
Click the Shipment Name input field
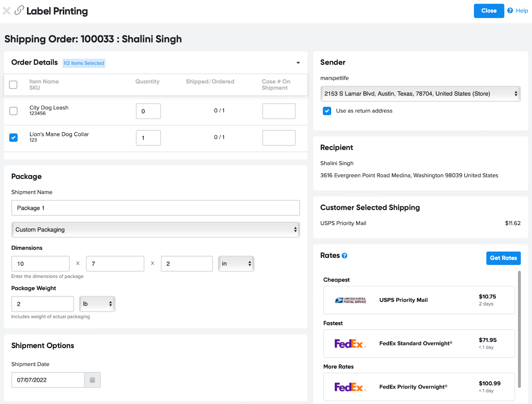156,208
